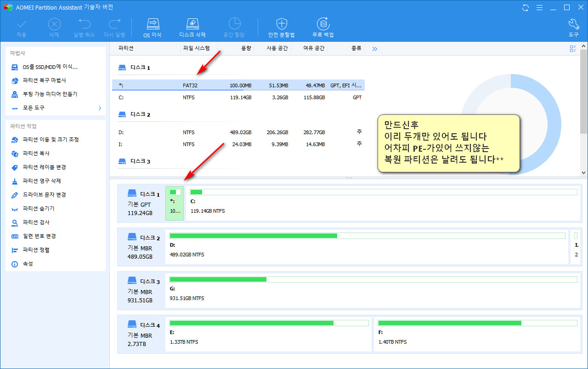The width and height of the screenshot is (588, 369).
Task: Click the 파일 시스템 column header
Action: point(196,48)
